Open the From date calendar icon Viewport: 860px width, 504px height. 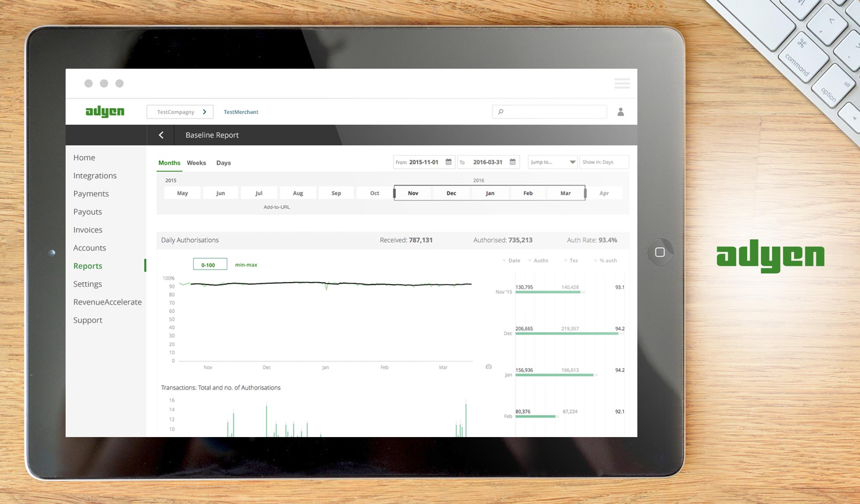click(448, 162)
